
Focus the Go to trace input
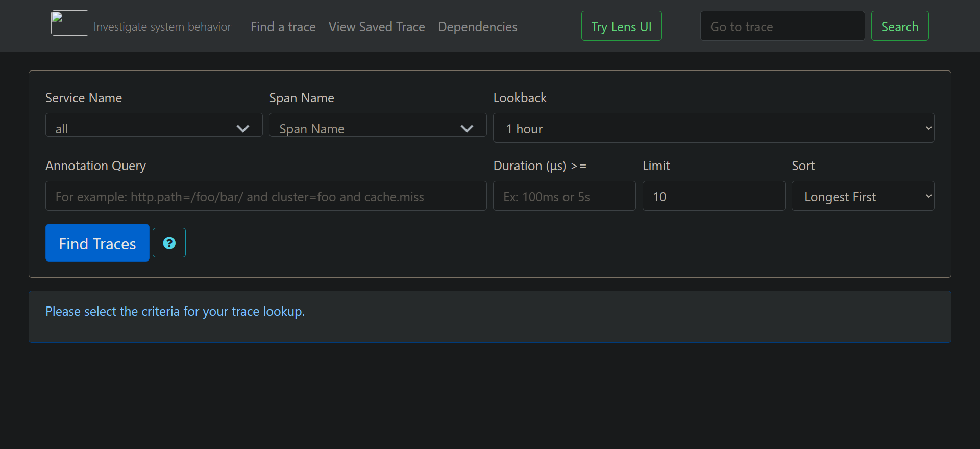click(x=782, y=26)
